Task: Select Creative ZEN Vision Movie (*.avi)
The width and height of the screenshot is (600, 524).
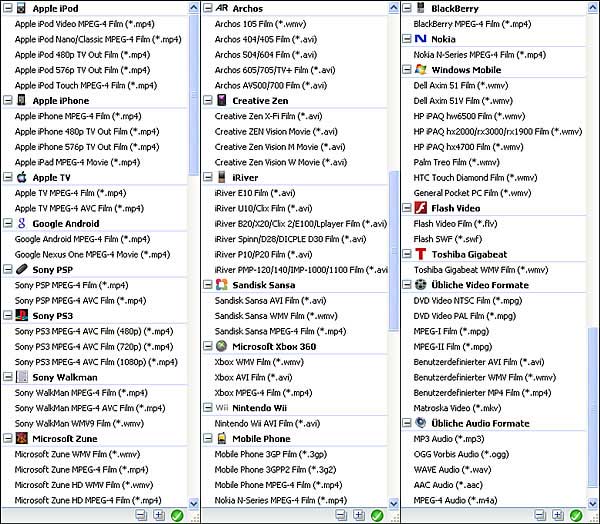Action: point(276,131)
